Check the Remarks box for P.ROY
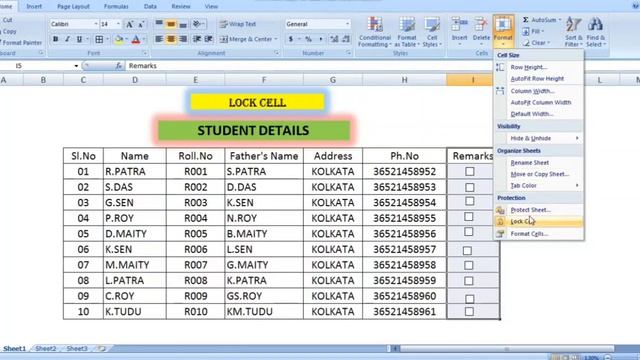Viewport: 640px width, 360px height. point(469,217)
